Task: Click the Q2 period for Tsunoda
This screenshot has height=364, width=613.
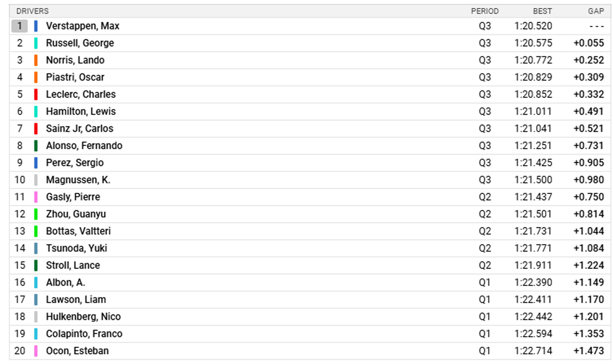Action: tap(485, 248)
